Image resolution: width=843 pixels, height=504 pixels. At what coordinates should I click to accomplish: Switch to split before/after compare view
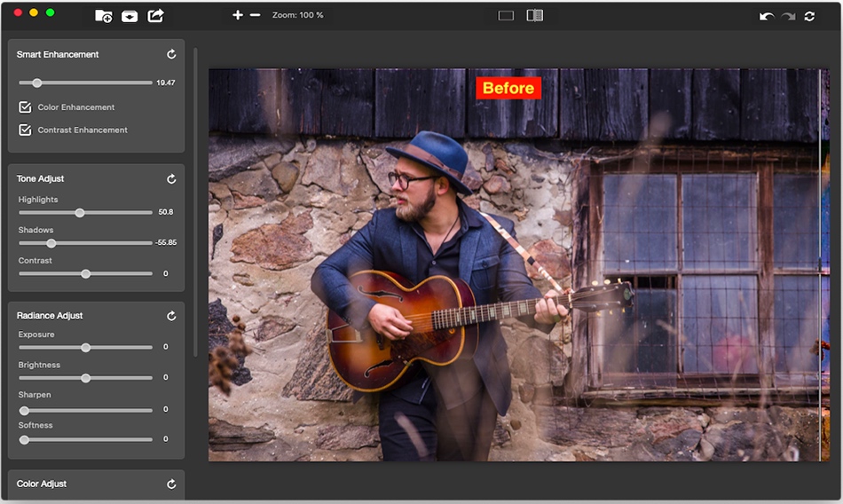pos(535,15)
